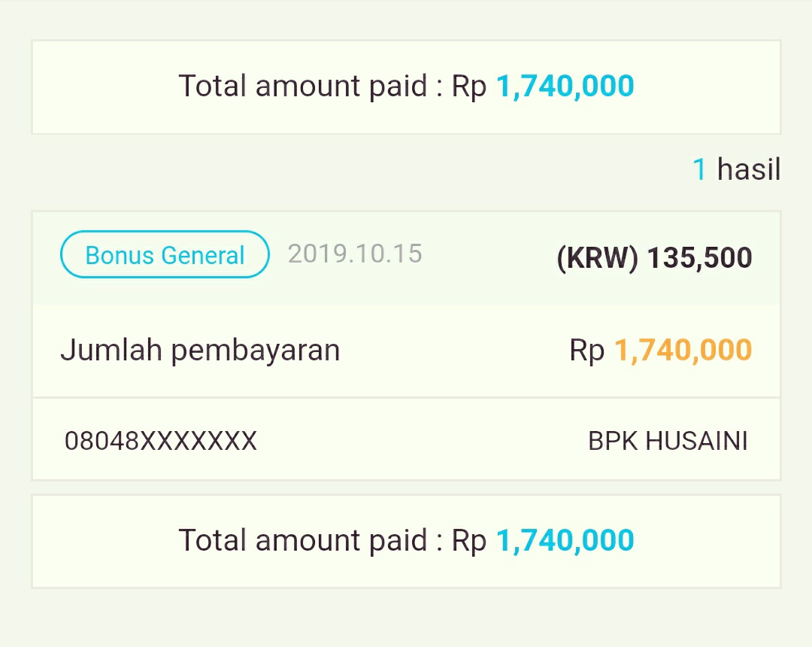Click the blue 1,740,000 in first summary
812x647 pixels.
point(565,87)
